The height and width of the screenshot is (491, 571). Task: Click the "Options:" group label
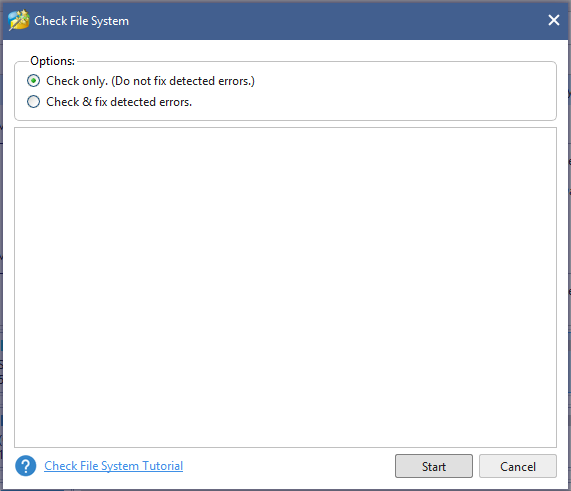[52, 61]
